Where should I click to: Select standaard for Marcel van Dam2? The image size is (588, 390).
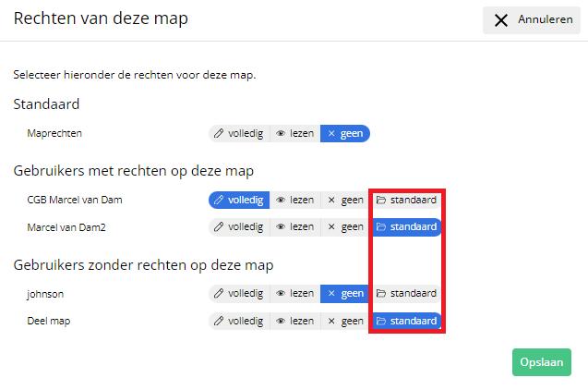[406, 226]
